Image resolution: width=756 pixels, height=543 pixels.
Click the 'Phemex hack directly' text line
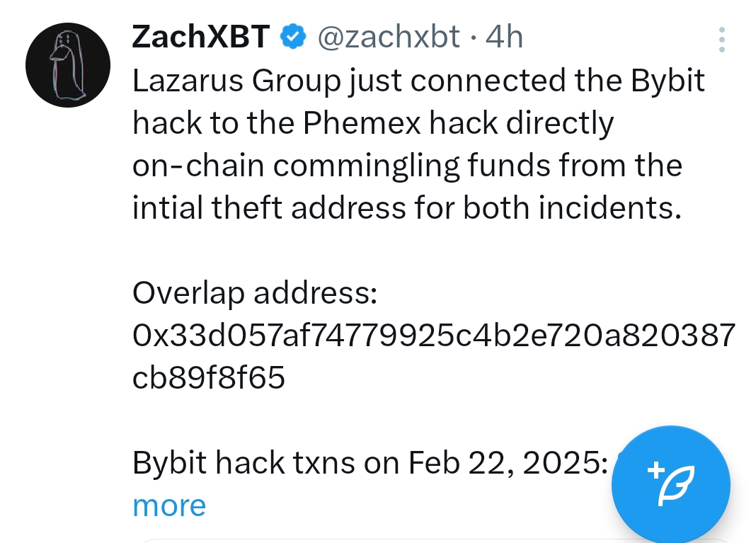(x=458, y=122)
